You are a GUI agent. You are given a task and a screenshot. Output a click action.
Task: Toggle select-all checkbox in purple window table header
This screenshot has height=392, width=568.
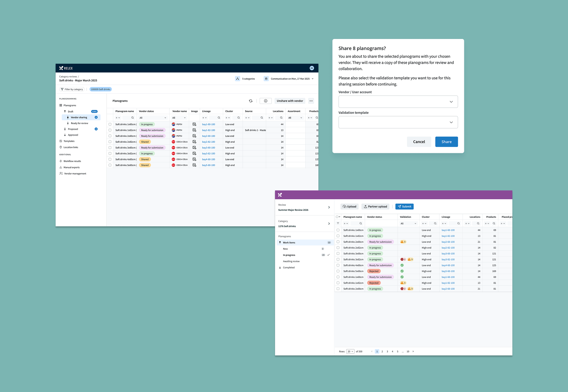337,217
